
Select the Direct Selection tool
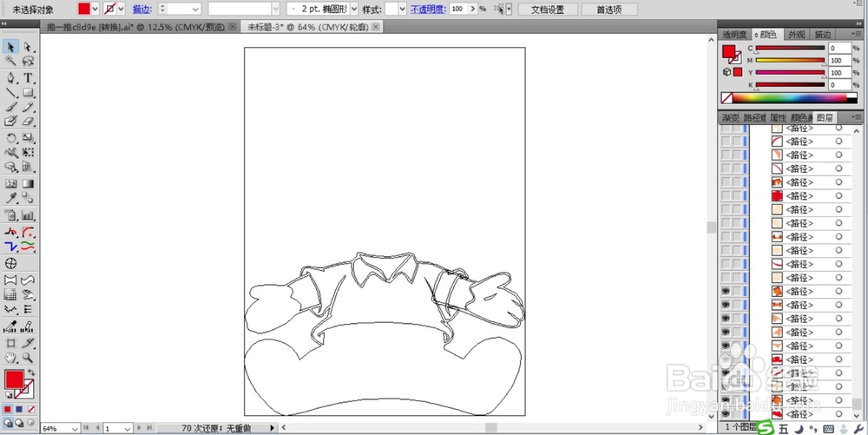28,47
